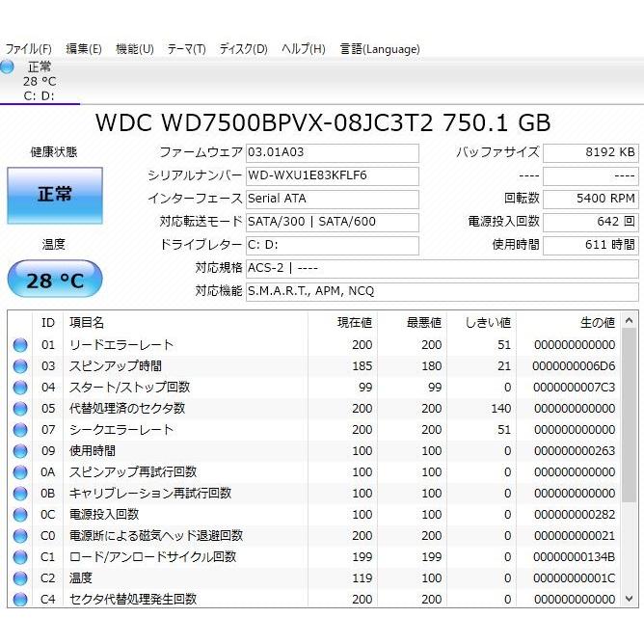Select the シークエラーレート attribute row
644x644 pixels.
point(314,430)
